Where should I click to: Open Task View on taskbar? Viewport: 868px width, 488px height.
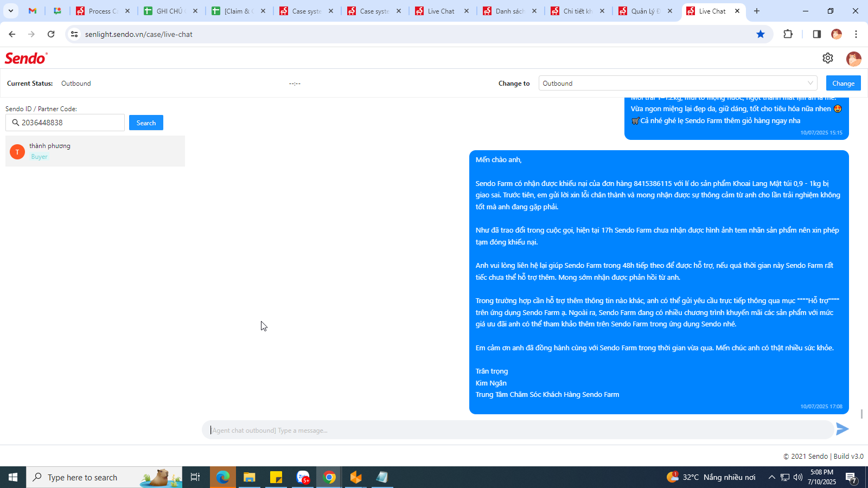pyautogui.click(x=195, y=477)
